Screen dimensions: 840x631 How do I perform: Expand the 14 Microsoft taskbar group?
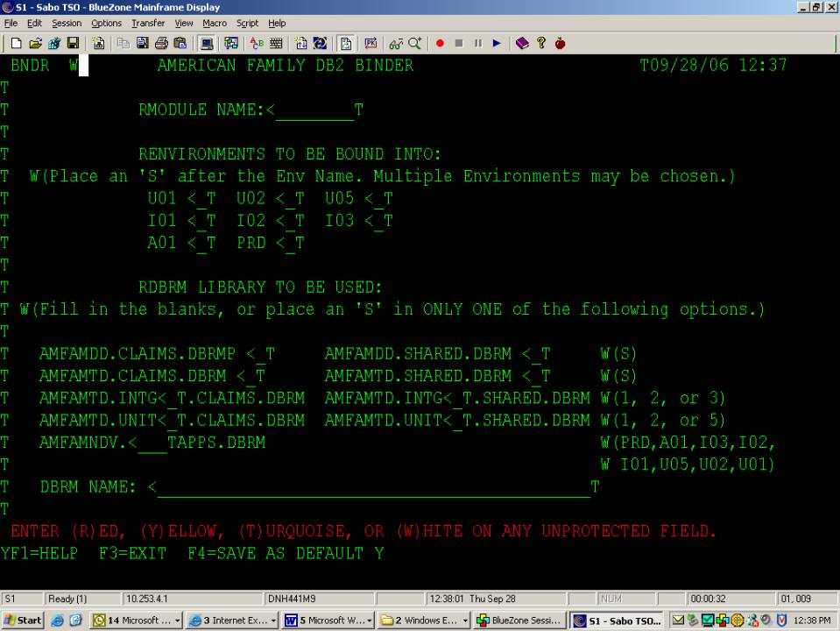pos(136,620)
